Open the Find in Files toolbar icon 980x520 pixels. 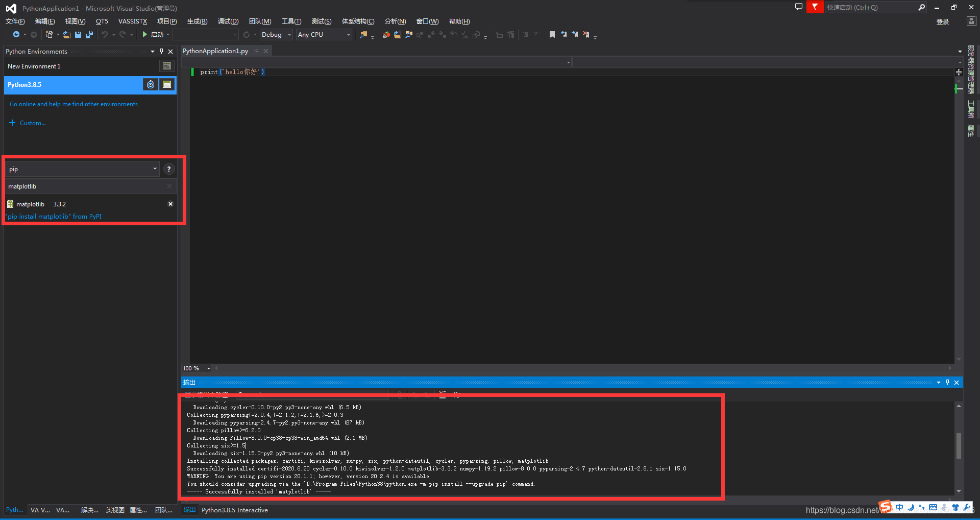(x=363, y=35)
